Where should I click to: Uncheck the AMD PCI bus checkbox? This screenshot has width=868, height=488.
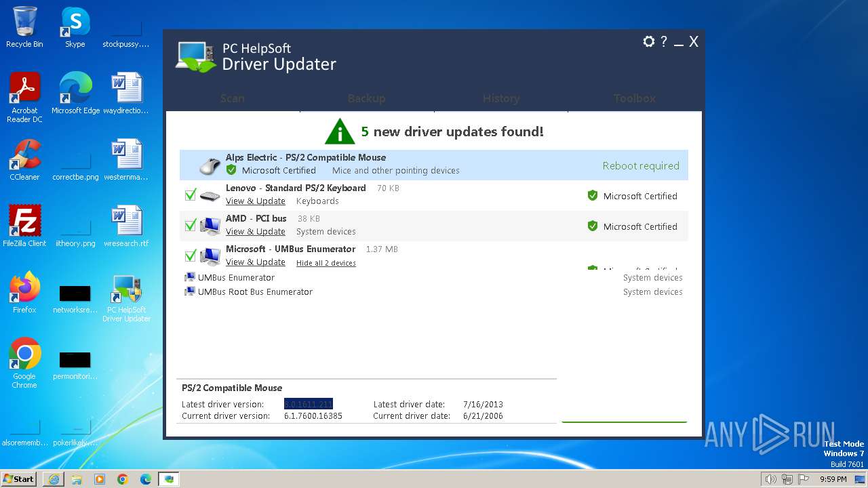click(x=190, y=225)
